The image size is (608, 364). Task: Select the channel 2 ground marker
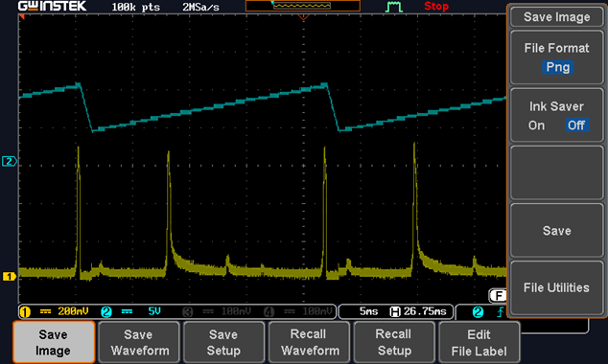click(10, 161)
